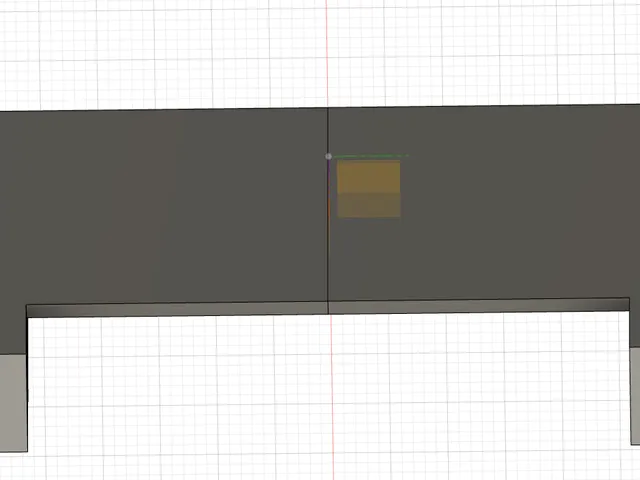
Task: Select the thin beveled ledge face below the body
Action: (328, 308)
